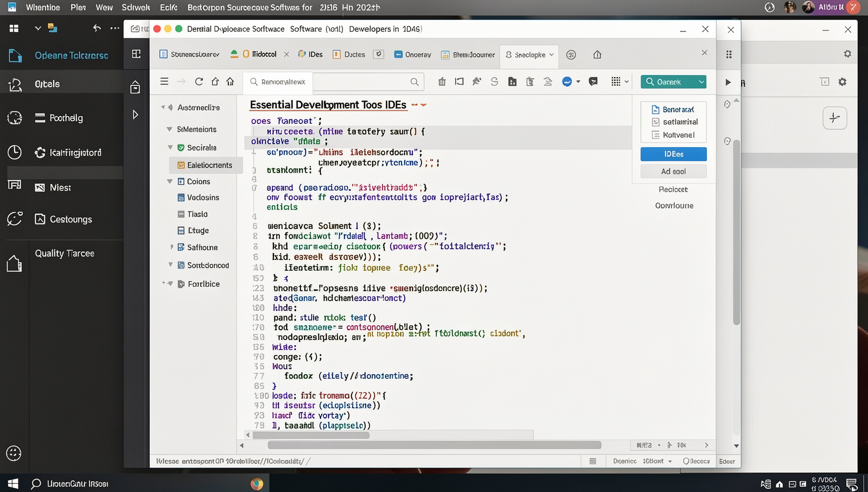This screenshot has width=868, height=492.
Task: Collapse the Coions tree node
Action: 170,181
